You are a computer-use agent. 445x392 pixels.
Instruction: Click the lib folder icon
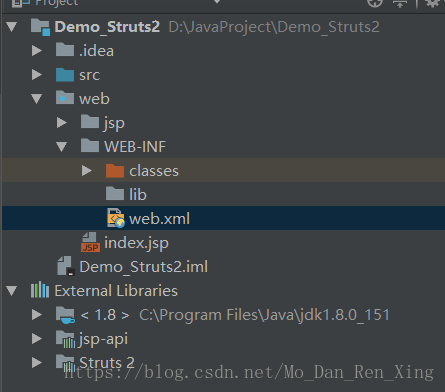coord(115,194)
